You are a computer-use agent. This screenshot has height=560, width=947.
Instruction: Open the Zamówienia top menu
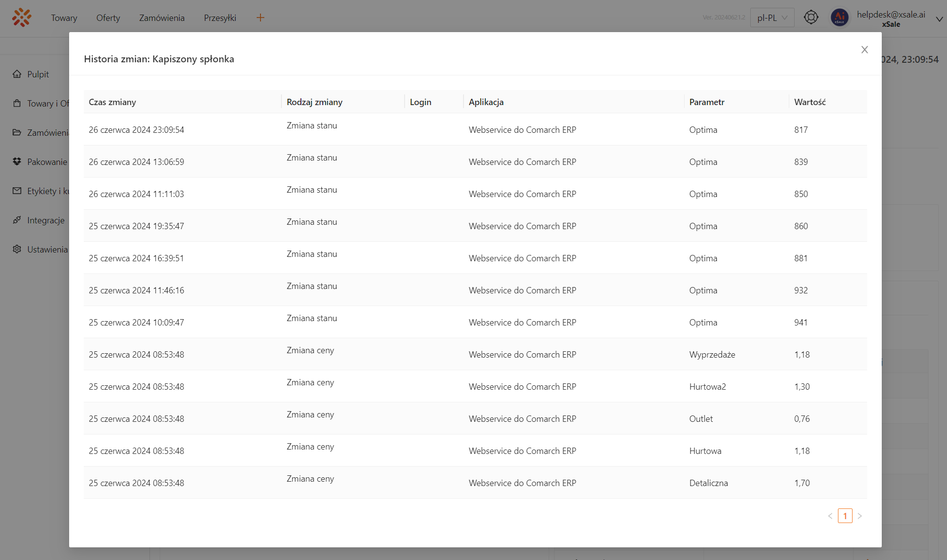pos(162,18)
